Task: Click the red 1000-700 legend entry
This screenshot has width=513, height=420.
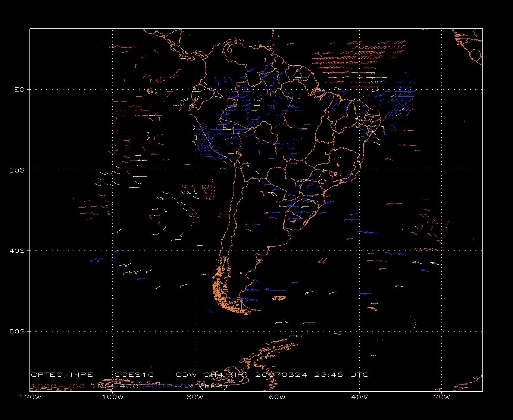Action: point(58,386)
